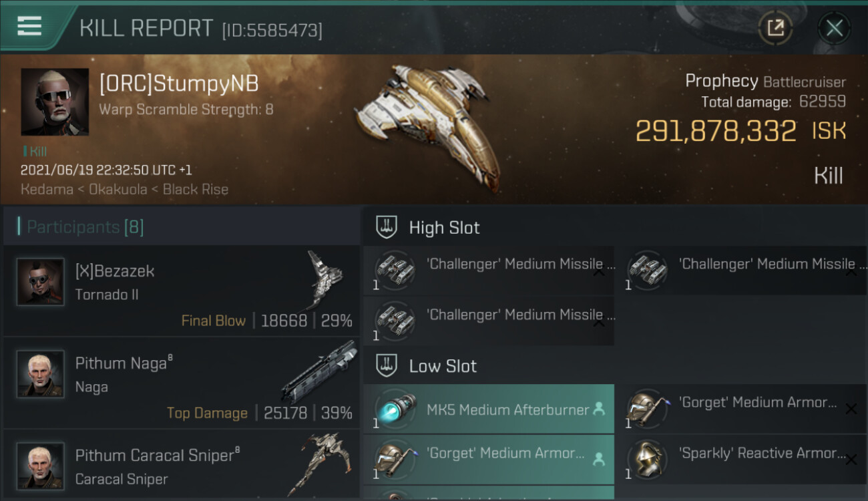Click the [ORC]StumpyNB pilot name
Screen dimensions: 868x501
coord(179,83)
